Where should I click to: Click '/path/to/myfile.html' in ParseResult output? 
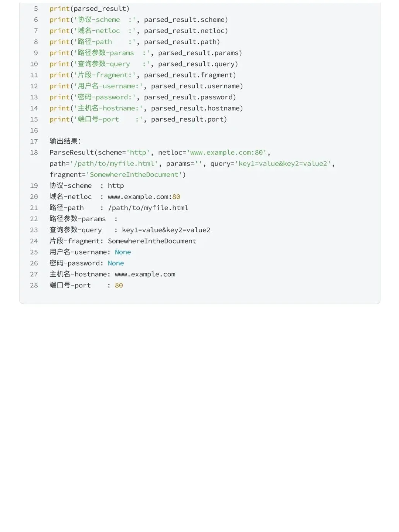(114, 164)
